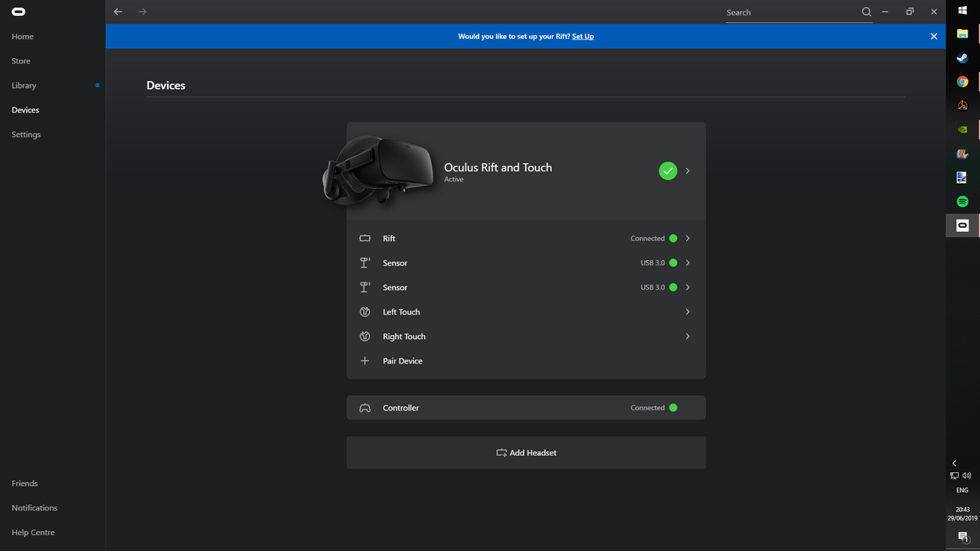Expand the Right Touch chevron
Image resolution: width=980 pixels, height=551 pixels.
click(x=688, y=336)
